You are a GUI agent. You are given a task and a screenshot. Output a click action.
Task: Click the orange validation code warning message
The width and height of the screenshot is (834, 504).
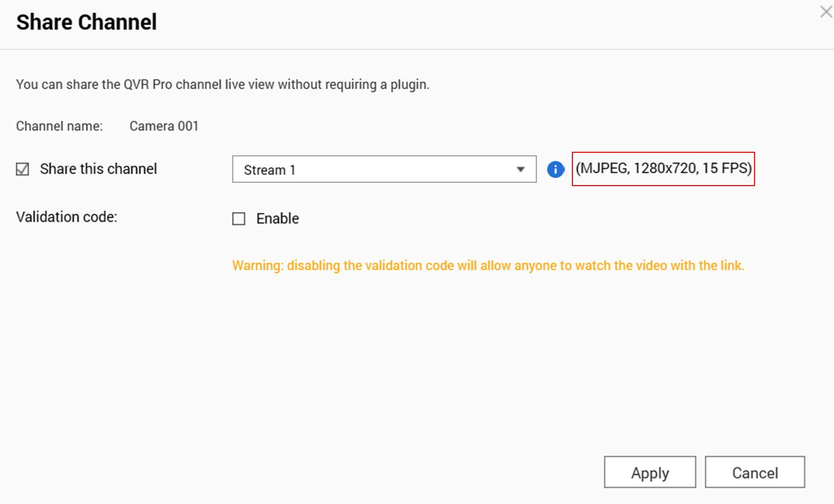tap(488, 266)
